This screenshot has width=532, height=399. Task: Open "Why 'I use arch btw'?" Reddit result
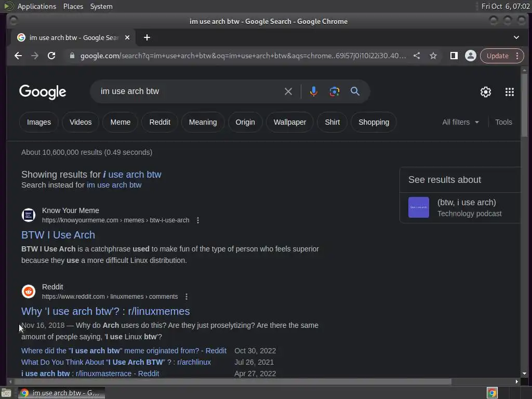pyautogui.click(x=105, y=311)
